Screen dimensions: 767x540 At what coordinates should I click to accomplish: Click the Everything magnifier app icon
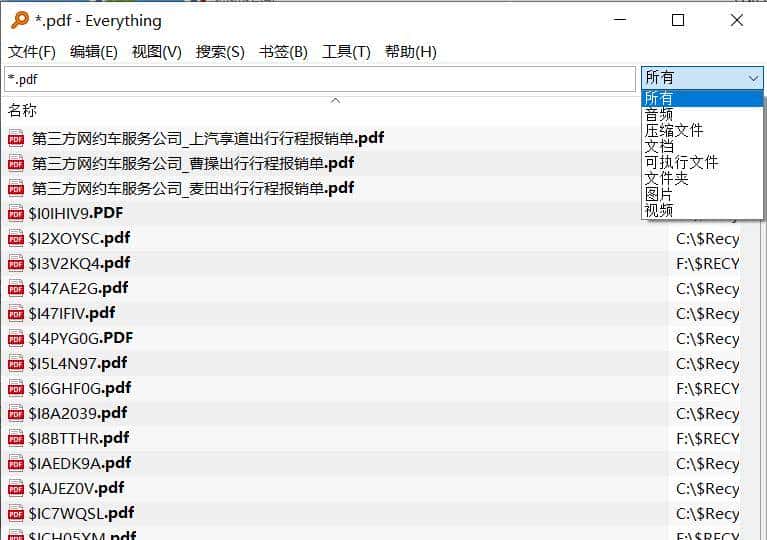tap(20, 20)
